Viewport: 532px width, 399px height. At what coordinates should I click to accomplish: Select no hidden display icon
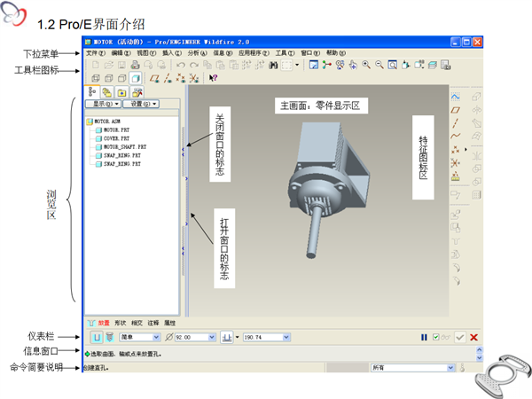click(x=122, y=78)
